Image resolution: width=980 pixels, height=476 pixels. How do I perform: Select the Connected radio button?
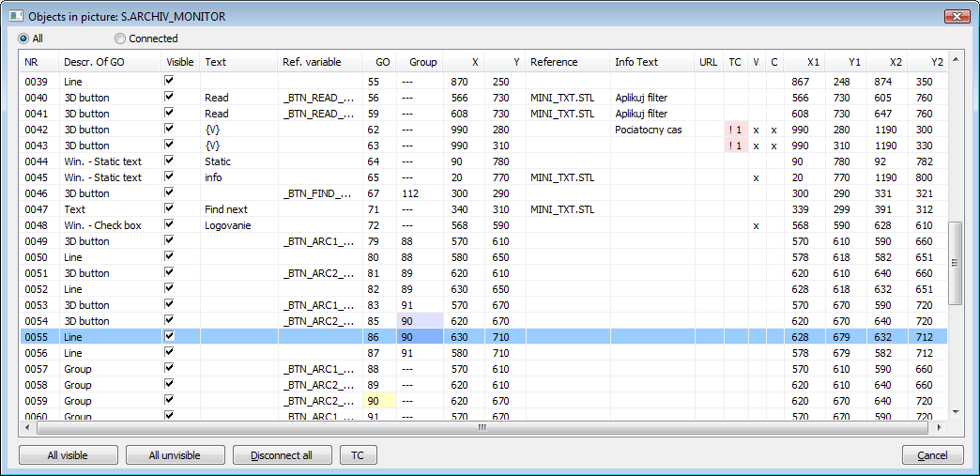[120, 38]
